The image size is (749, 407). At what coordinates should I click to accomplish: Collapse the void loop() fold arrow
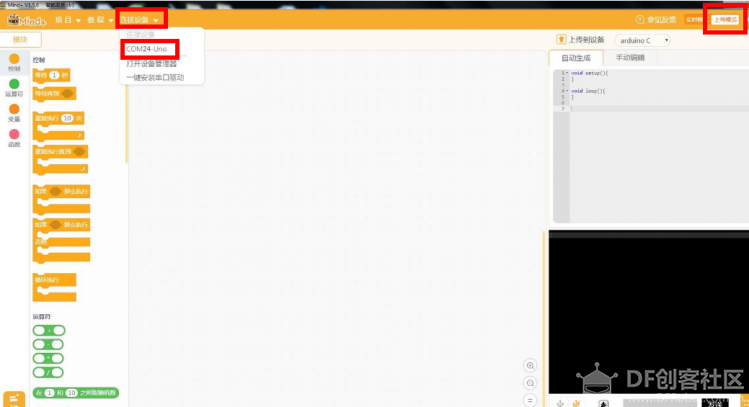[567, 91]
